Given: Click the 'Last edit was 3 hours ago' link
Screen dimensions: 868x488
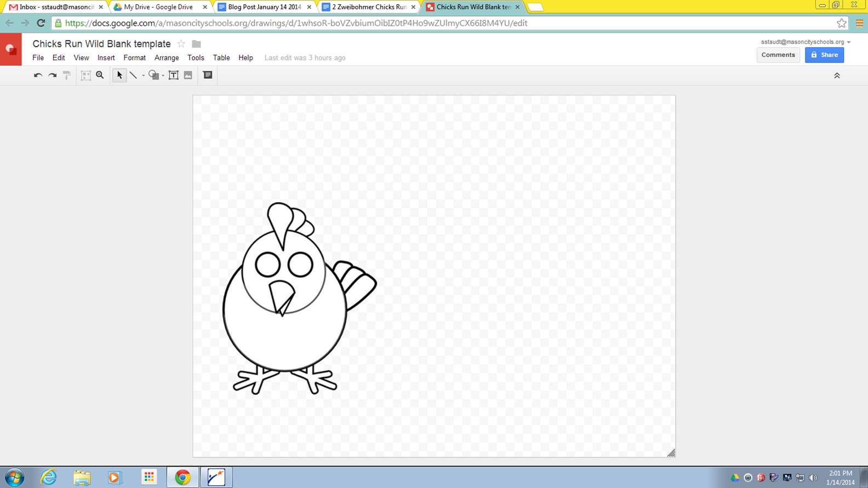Looking at the screenshot, I should click(305, 58).
